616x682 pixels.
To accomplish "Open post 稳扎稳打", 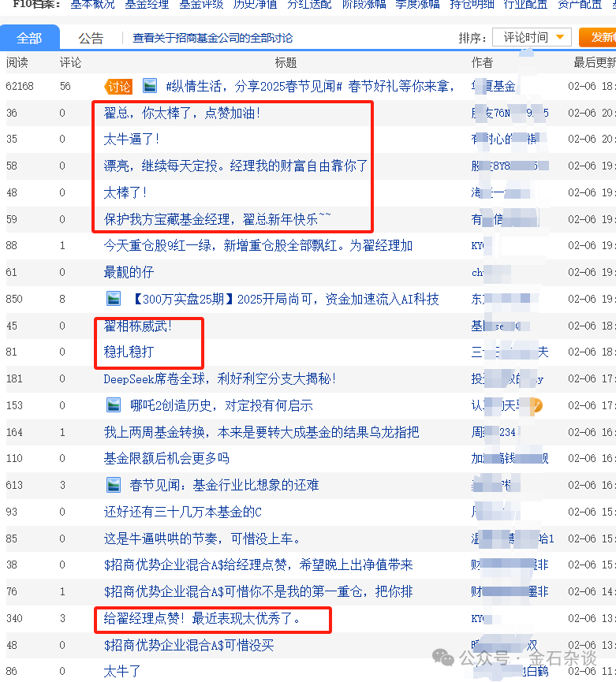I will pos(129,352).
